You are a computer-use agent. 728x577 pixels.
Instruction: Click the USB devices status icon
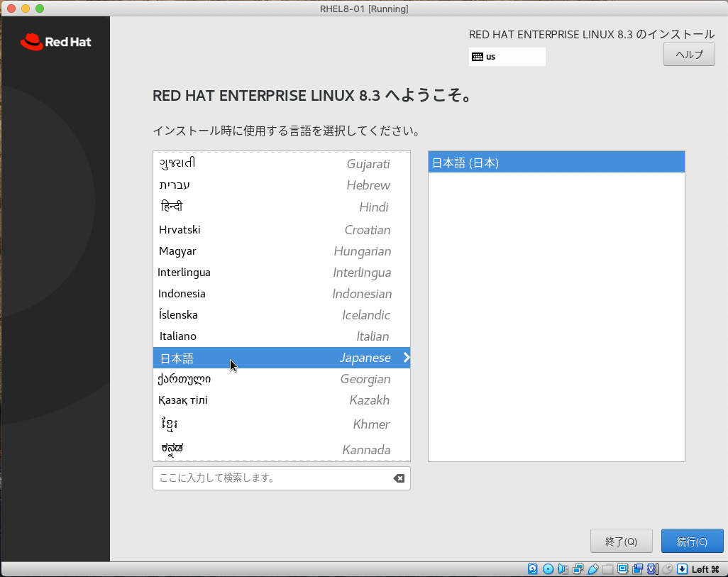pos(592,568)
